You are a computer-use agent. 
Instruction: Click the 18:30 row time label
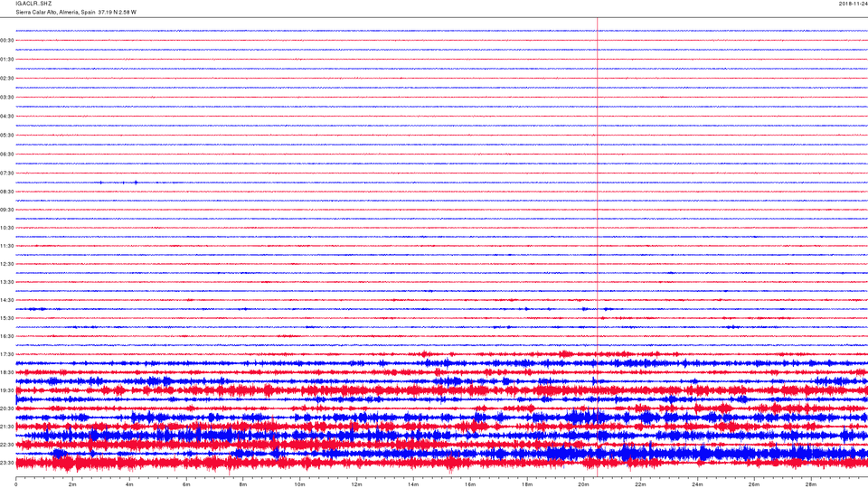[7, 372]
